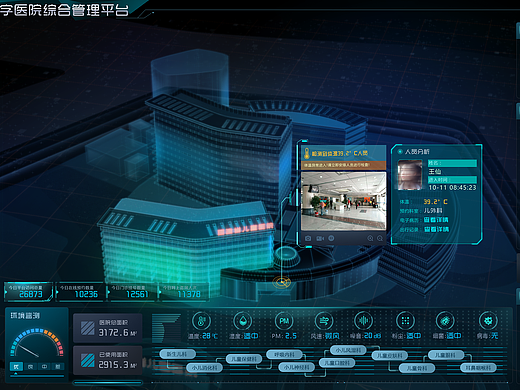Image resolution: width=520 pixels, height=390 pixels.
Task: Open the 耳鼻咽喉科 department node
Action: (x=478, y=368)
